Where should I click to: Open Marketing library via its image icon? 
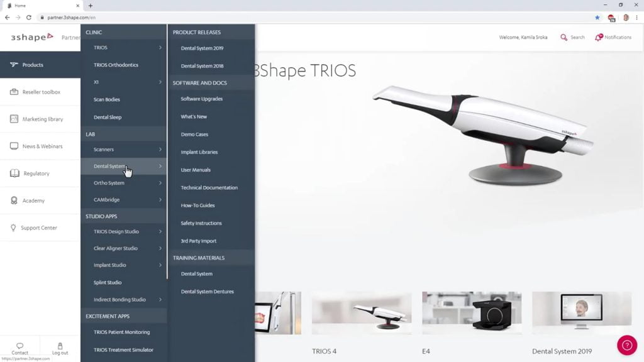(14, 119)
